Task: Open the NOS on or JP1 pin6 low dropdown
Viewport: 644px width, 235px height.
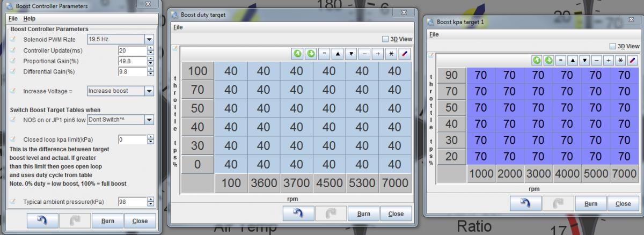Action: (149, 120)
